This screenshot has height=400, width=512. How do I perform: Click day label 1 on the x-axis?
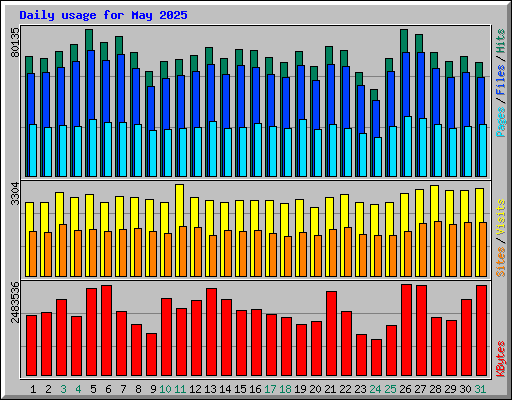coord(33,389)
